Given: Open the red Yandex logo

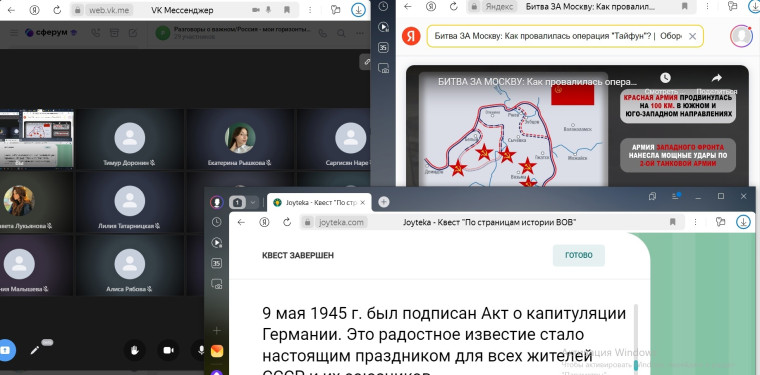Looking at the screenshot, I should point(411,36).
